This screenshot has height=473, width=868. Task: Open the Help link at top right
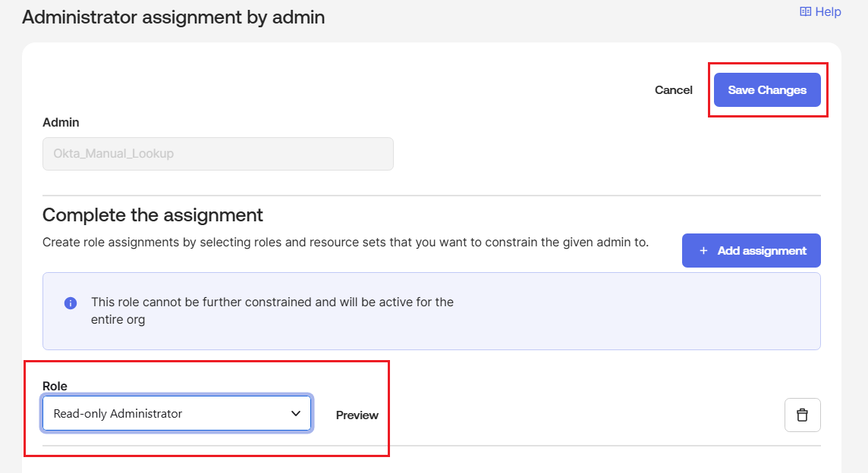pos(820,11)
